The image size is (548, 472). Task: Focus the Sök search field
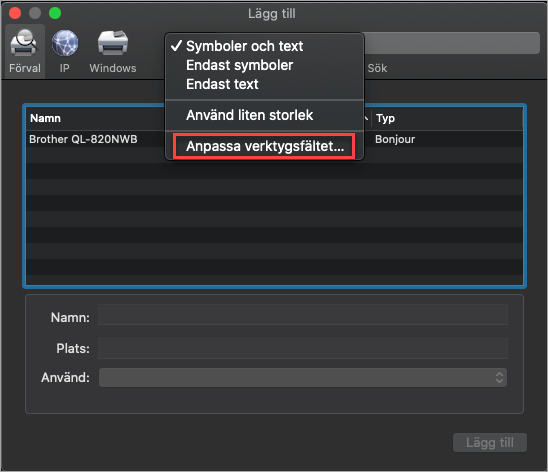[452, 43]
